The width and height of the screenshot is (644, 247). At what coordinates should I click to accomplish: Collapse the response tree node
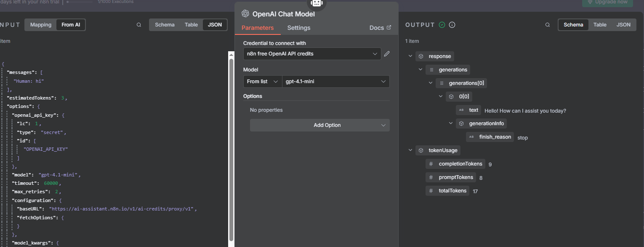pyautogui.click(x=410, y=56)
